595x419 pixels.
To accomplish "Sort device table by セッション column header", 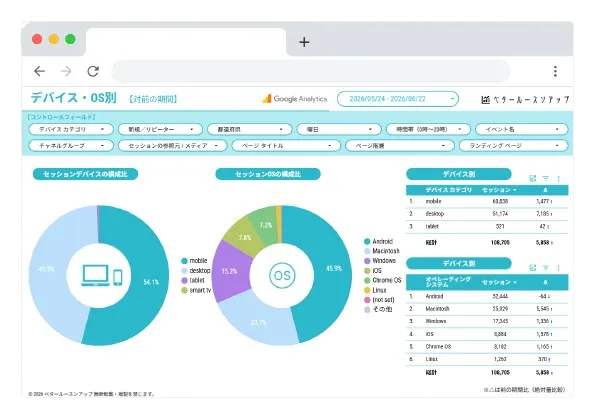I will [x=499, y=190].
